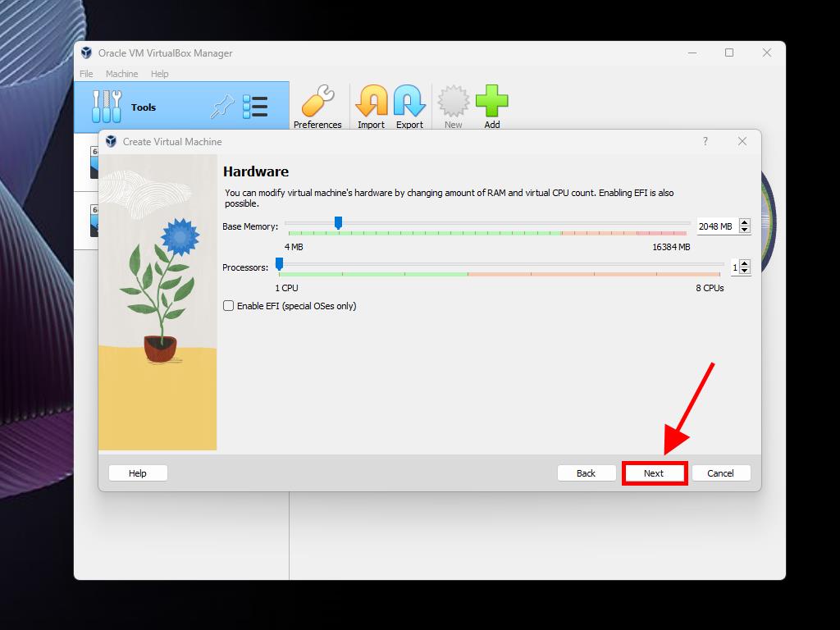Click the Base Memory 2048 MB field
This screenshot has height=630, width=840.
[715, 226]
